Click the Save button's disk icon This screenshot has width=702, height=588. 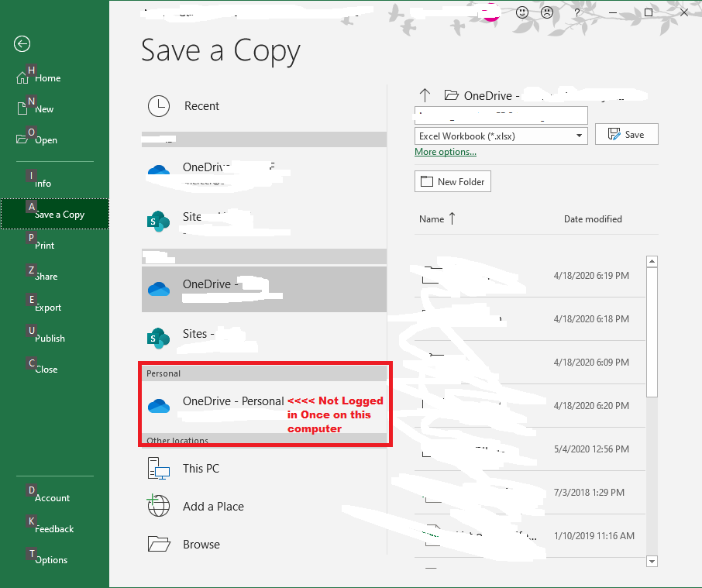pos(614,134)
